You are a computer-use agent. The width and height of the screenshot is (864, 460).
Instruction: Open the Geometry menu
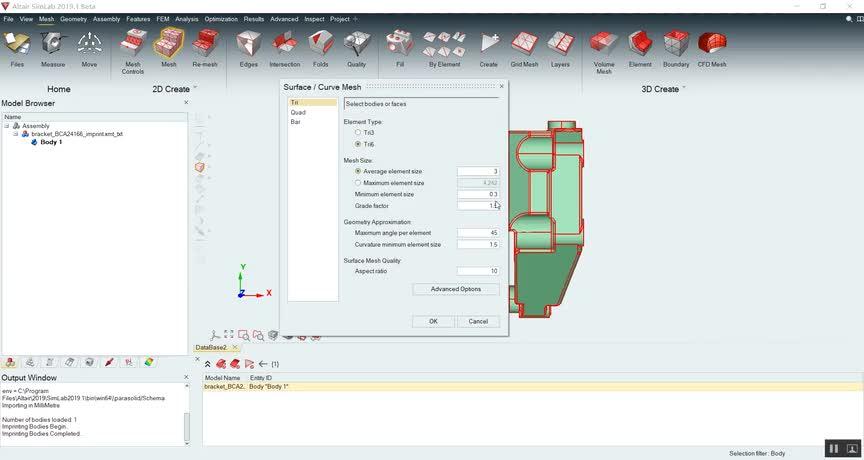(x=73, y=19)
